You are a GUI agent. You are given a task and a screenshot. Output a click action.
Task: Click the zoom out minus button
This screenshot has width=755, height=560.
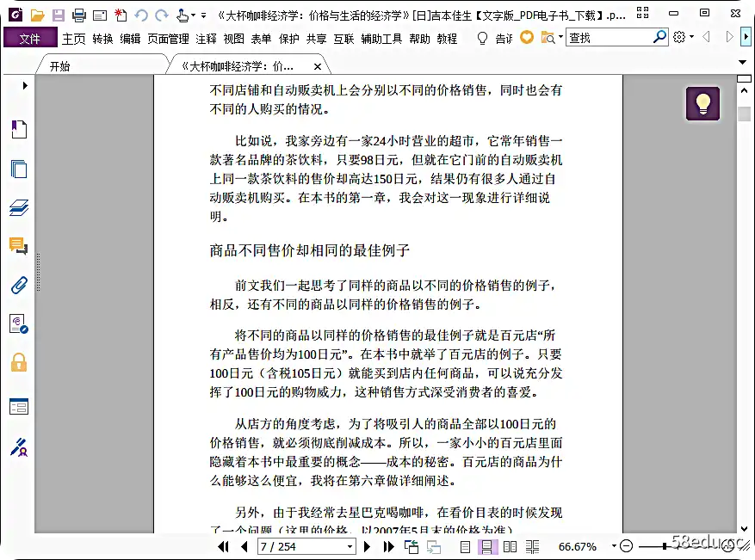[x=626, y=546]
